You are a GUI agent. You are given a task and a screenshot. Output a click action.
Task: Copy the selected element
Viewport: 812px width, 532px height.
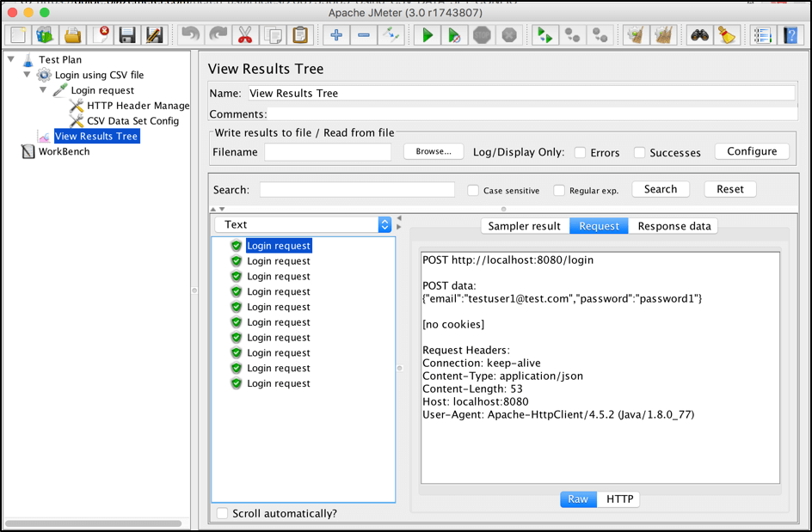tap(273, 35)
